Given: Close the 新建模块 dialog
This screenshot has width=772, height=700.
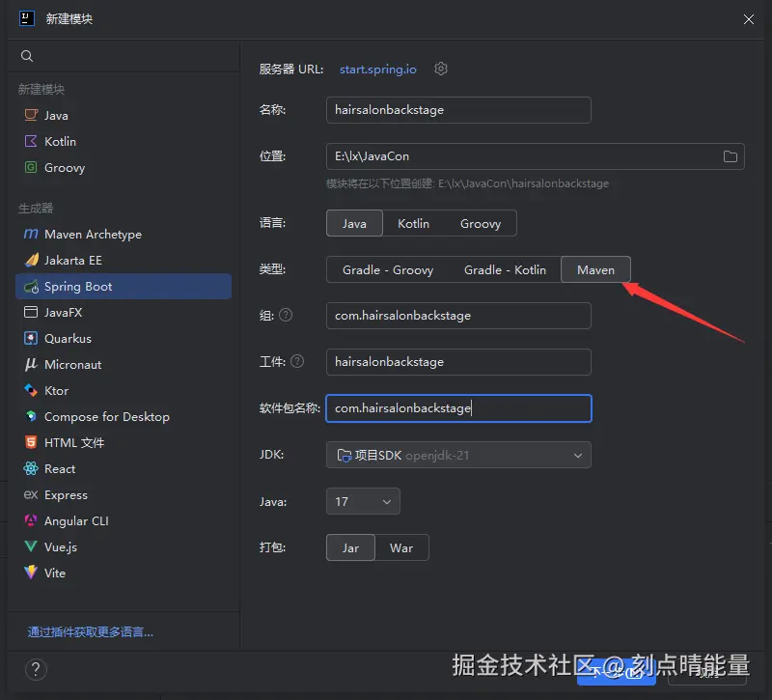Looking at the screenshot, I should pyautogui.click(x=749, y=19).
